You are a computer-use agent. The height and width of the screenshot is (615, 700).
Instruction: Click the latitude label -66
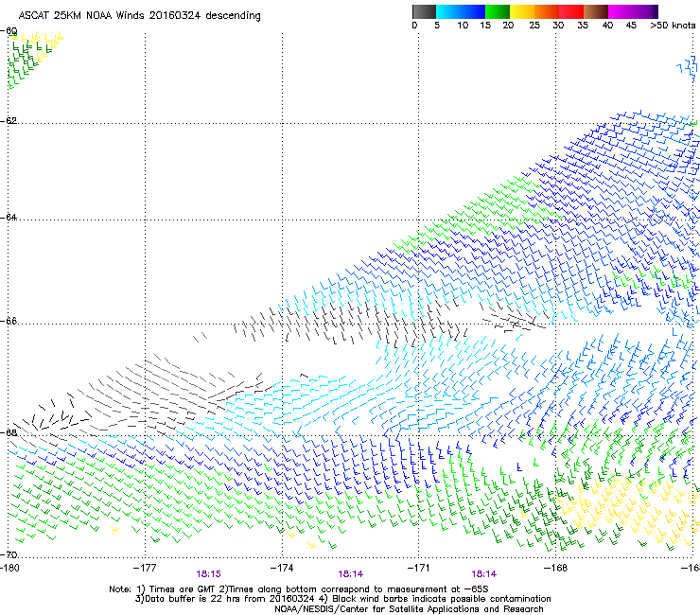(x=9, y=321)
